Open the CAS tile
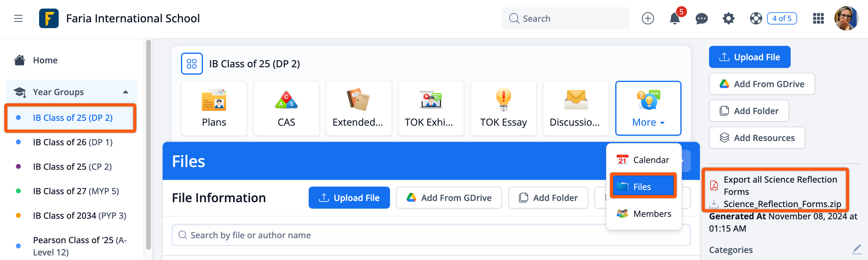 pos(286,108)
